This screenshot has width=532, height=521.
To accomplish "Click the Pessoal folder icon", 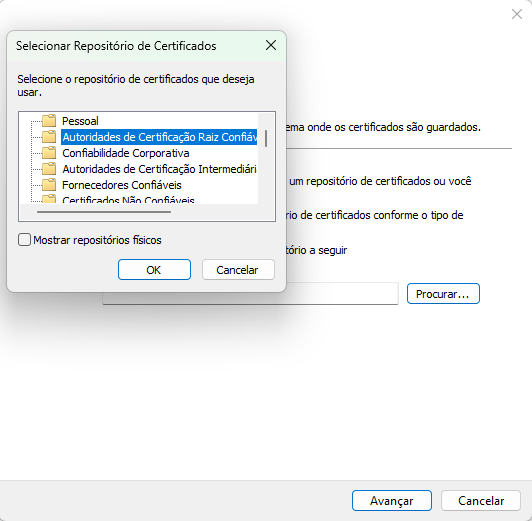I will 49,120.
